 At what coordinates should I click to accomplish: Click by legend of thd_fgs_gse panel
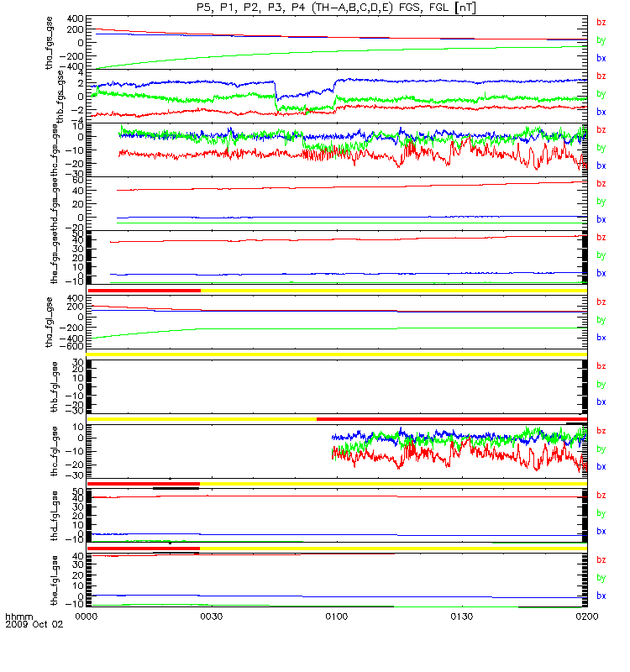(x=601, y=202)
